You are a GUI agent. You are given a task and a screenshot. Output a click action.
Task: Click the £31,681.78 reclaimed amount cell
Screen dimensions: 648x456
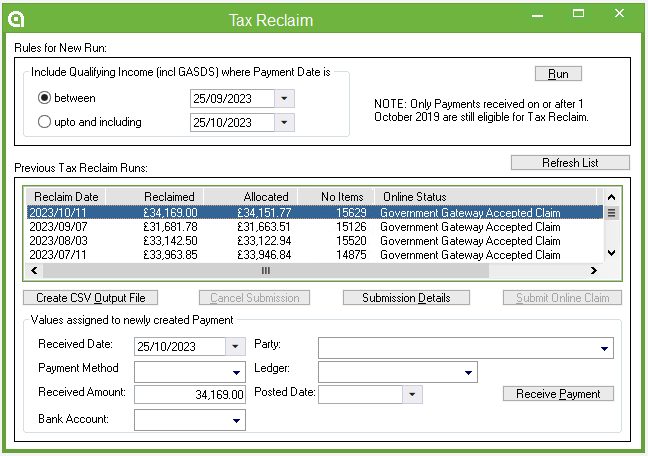click(170, 227)
